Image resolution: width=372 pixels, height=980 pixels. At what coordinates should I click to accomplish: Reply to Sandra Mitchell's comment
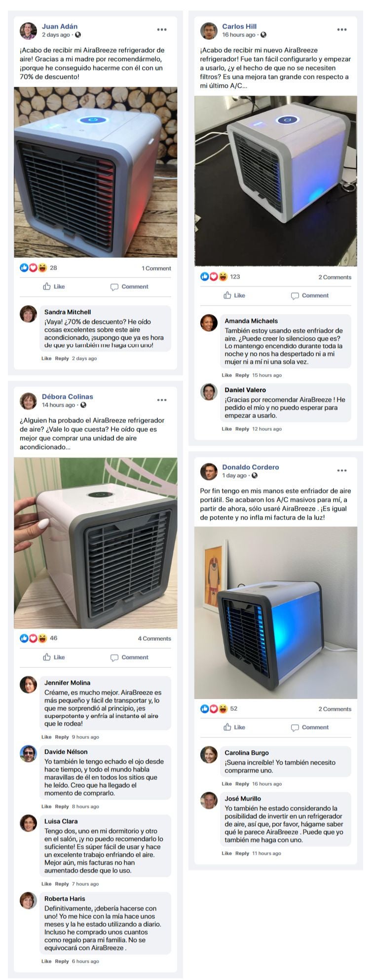[62, 358]
